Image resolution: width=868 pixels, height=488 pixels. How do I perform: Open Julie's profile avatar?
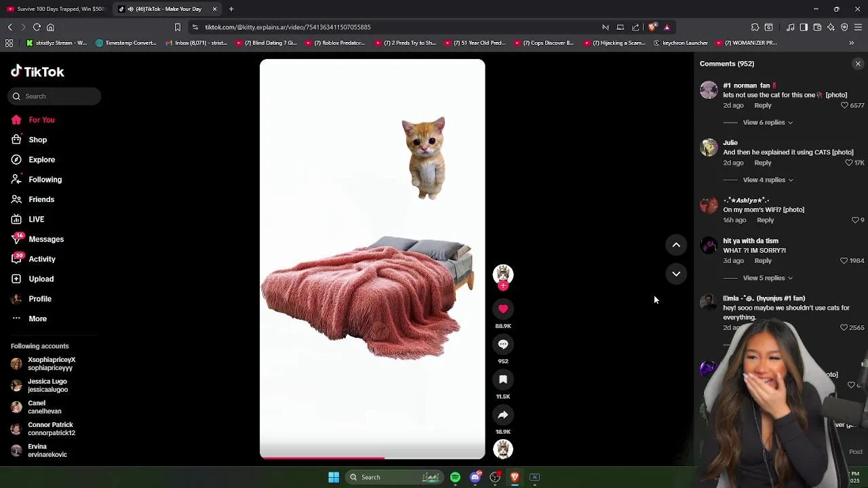tap(709, 148)
